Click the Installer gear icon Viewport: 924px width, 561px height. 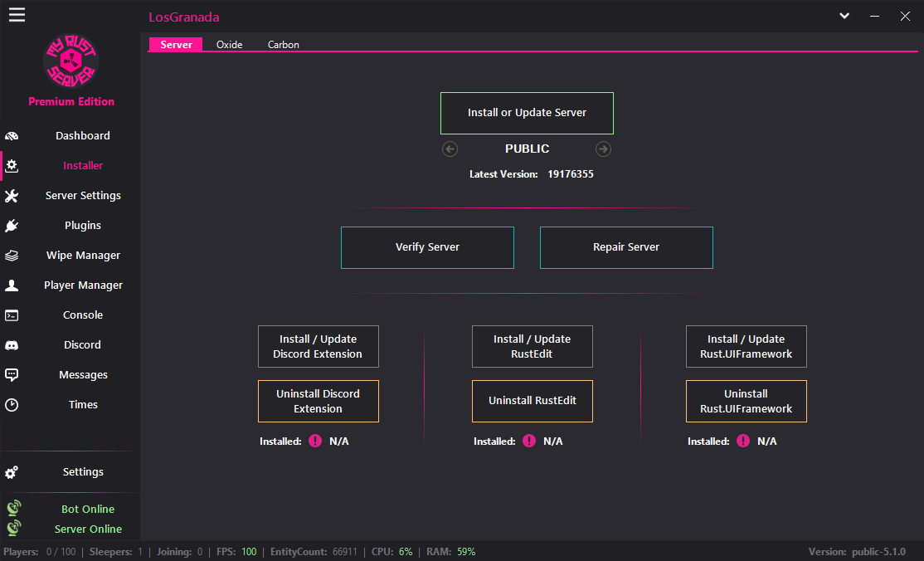coord(12,166)
